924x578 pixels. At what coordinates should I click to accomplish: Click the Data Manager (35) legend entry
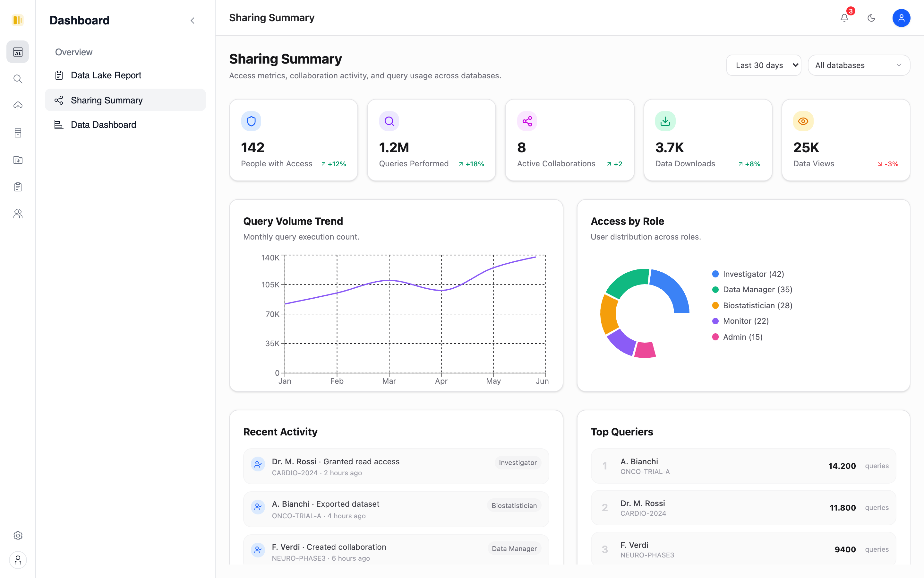click(752, 290)
